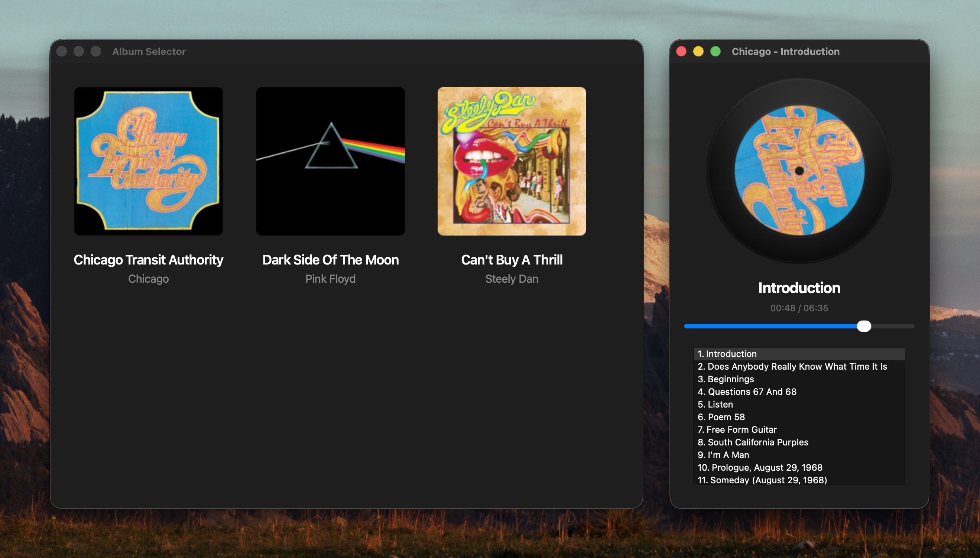Play Does Anybody Really Know What Time It Is
Screen dimensions: 980x558
point(792,366)
